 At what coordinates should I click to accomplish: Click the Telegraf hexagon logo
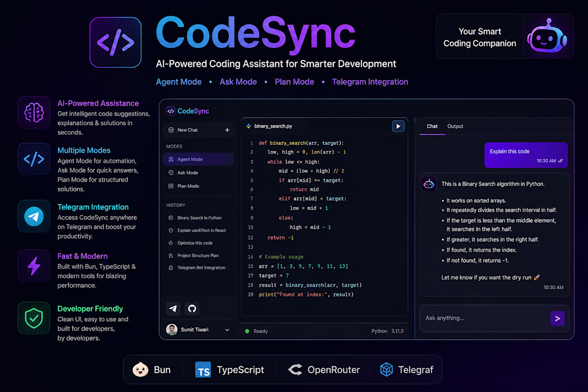tap(386, 370)
